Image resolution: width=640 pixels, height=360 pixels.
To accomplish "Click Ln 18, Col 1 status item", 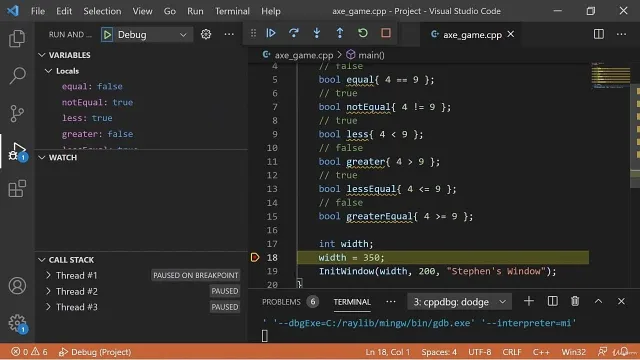I will coord(387,352).
